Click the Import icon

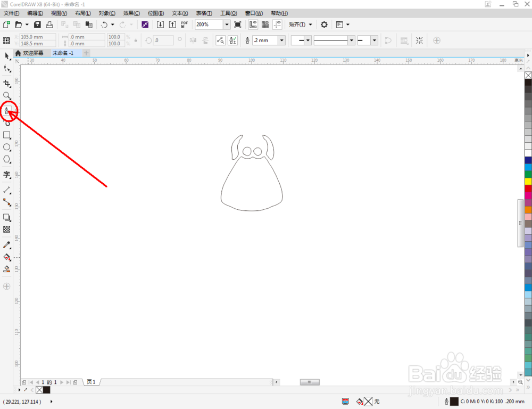[x=160, y=24]
